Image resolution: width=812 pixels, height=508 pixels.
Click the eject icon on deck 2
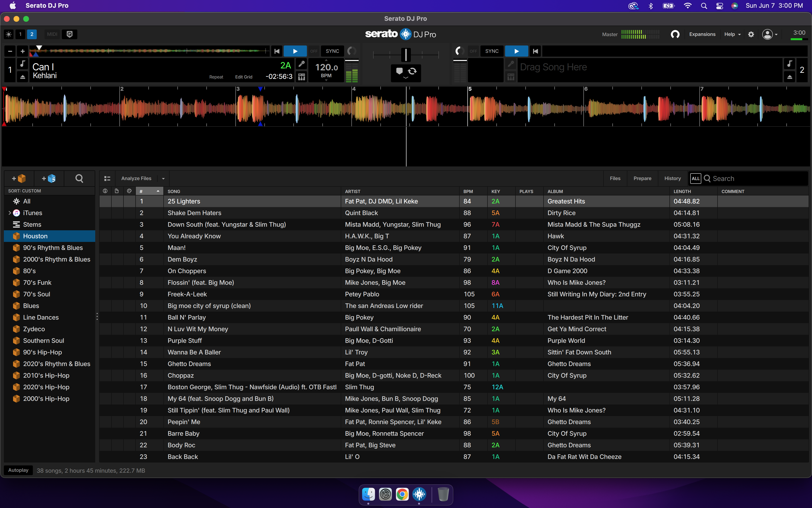coord(790,77)
